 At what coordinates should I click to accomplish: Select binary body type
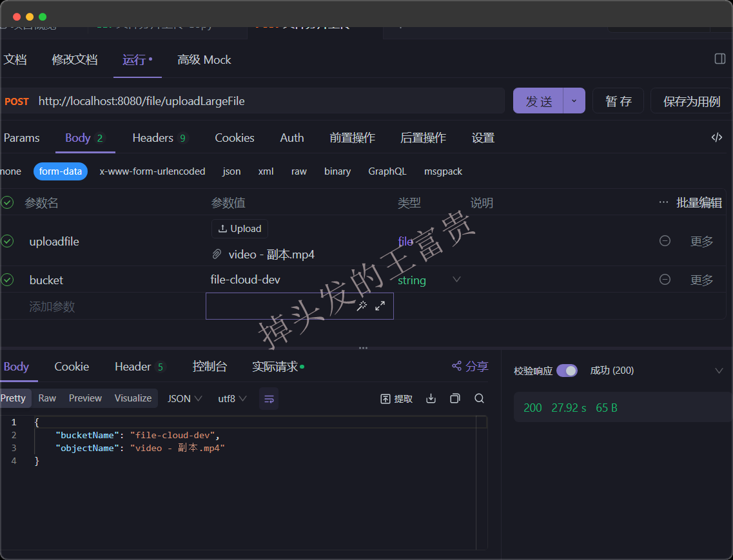338,171
